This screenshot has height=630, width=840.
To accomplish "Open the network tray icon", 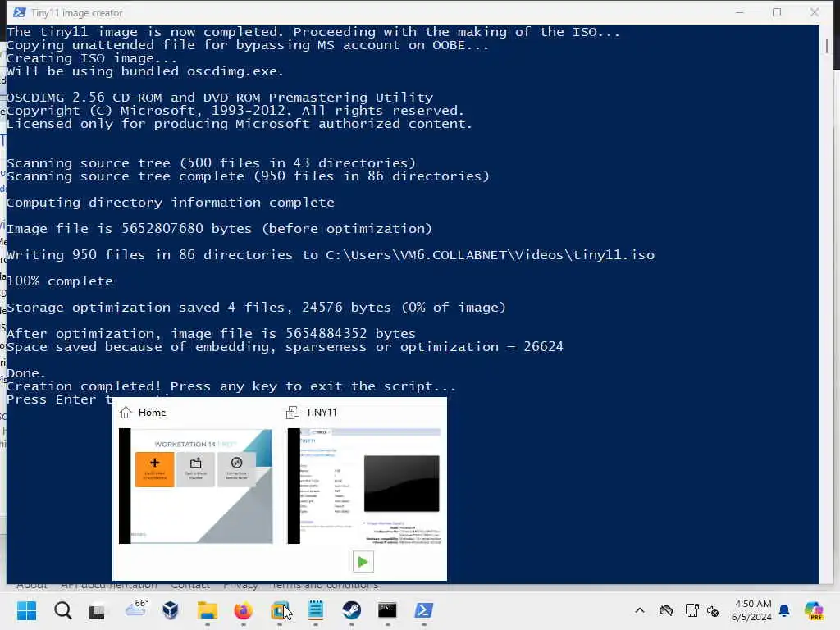I will [692, 610].
